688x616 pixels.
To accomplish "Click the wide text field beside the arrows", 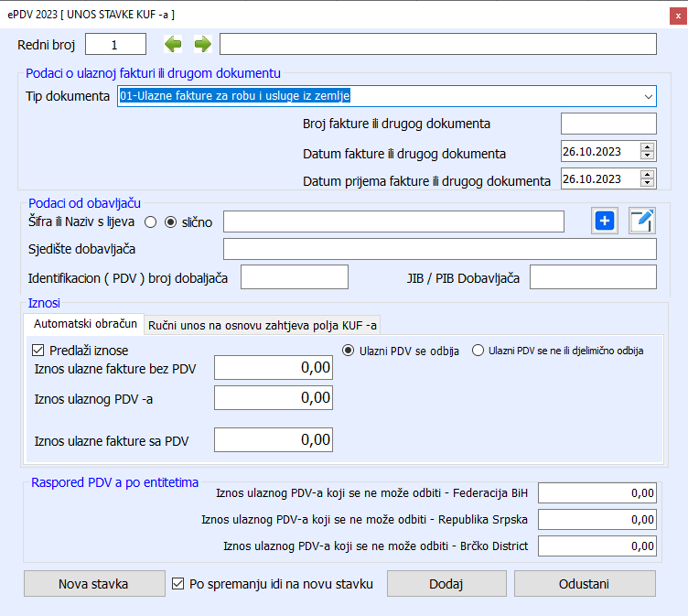I will (438, 44).
